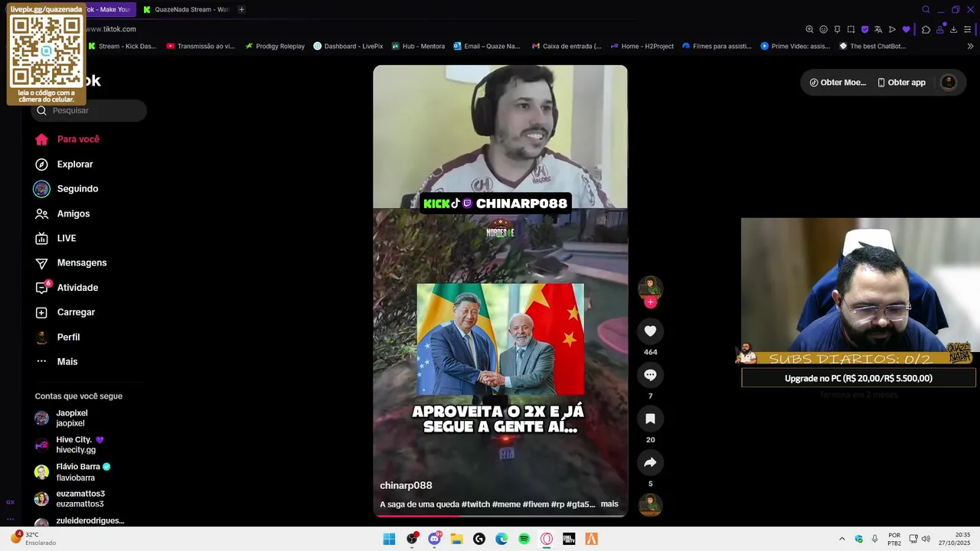
Task: Click the Pesquisar search field
Action: [89, 110]
